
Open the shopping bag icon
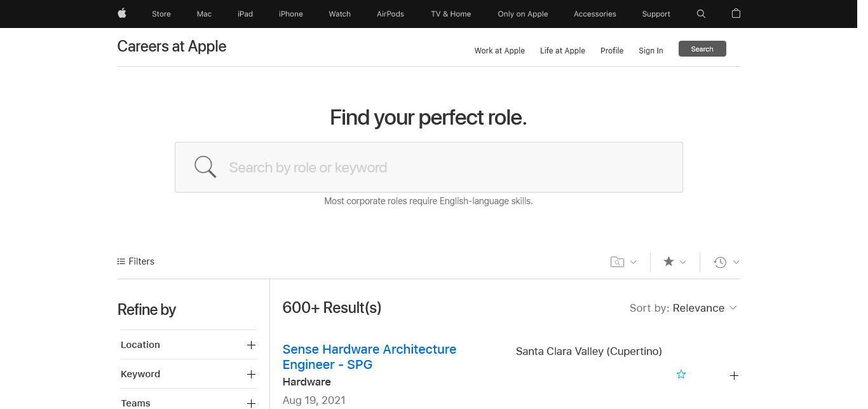coord(736,13)
